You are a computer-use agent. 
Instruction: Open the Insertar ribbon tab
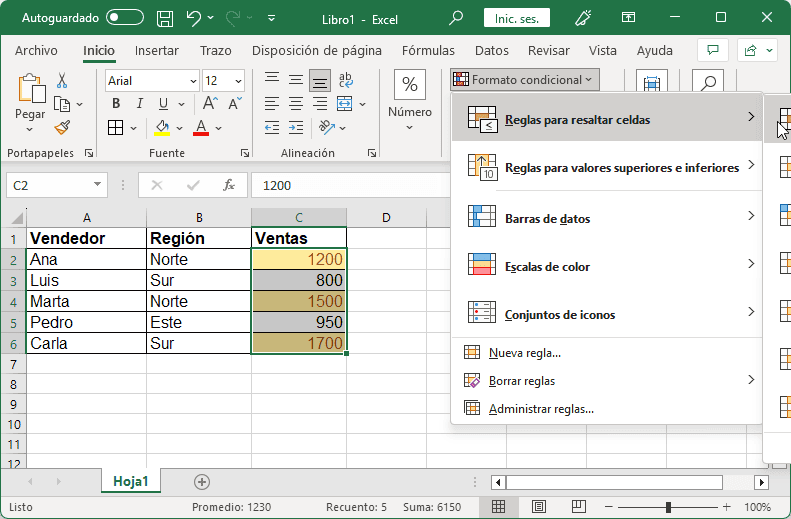pyautogui.click(x=156, y=51)
